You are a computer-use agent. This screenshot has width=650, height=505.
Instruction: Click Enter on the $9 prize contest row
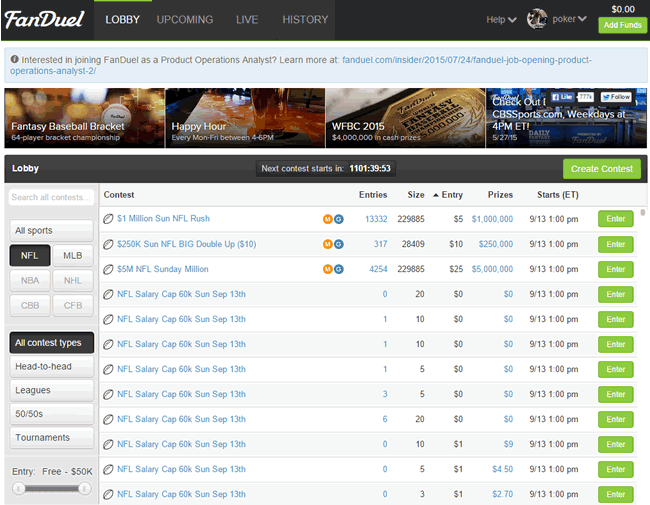(x=616, y=444)
